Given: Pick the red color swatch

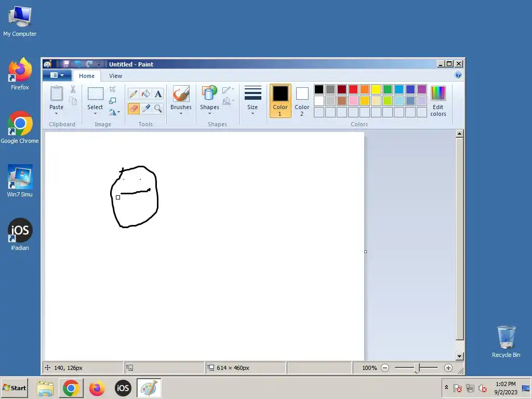Looking at the screenshot, I should tap(353, 89).
